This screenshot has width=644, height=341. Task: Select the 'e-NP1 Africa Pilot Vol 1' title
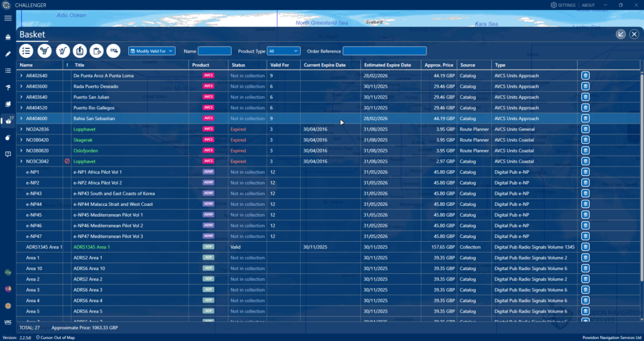pos(97,172)
